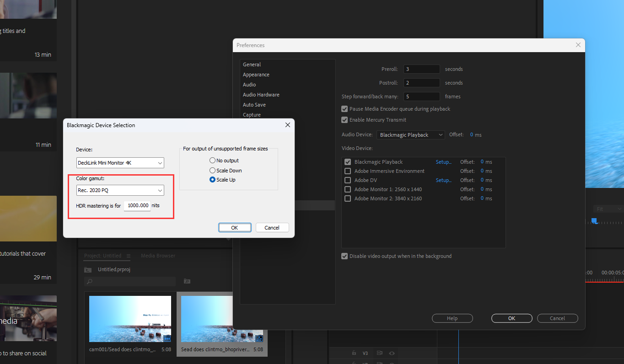Image resolution: width=624 pixels, height=364 pixels.
Task: Open the Find in Project icon
Action: point(187,281)
